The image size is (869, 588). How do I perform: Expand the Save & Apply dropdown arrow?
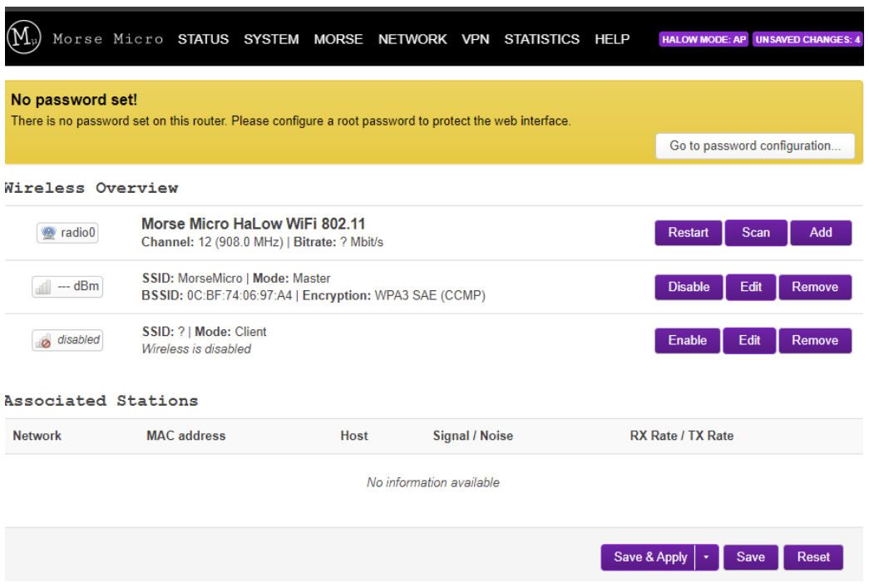[x=706, y=557]
